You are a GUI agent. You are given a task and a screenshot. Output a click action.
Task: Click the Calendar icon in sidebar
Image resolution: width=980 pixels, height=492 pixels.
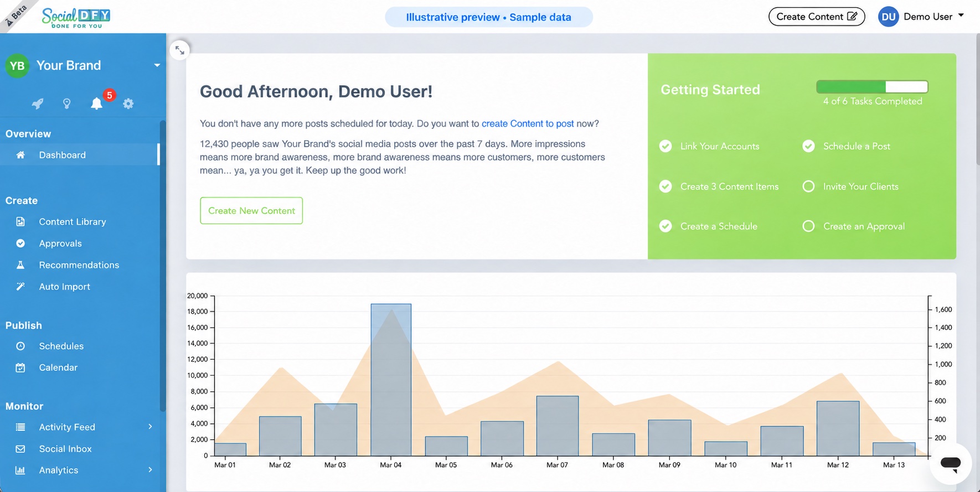[x=20, y=367]
